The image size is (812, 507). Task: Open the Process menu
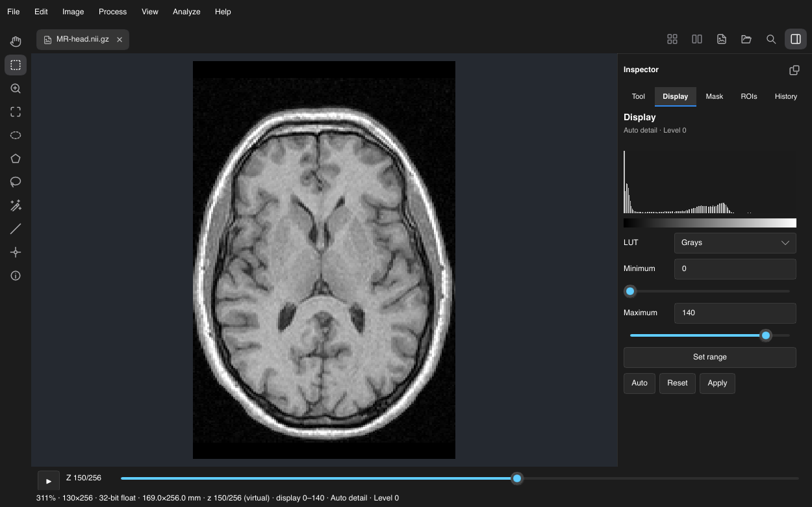[x=112, y=12]
